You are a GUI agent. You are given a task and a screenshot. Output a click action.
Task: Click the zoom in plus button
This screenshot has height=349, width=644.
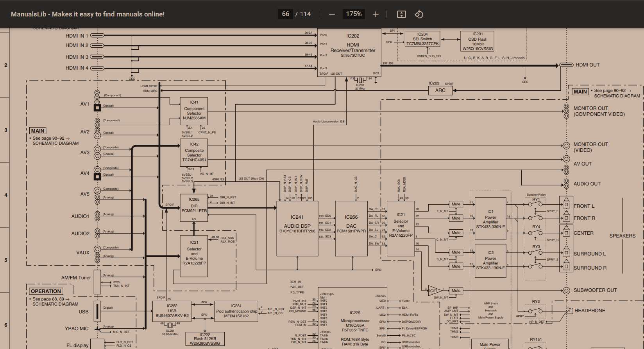coord(376,14)
